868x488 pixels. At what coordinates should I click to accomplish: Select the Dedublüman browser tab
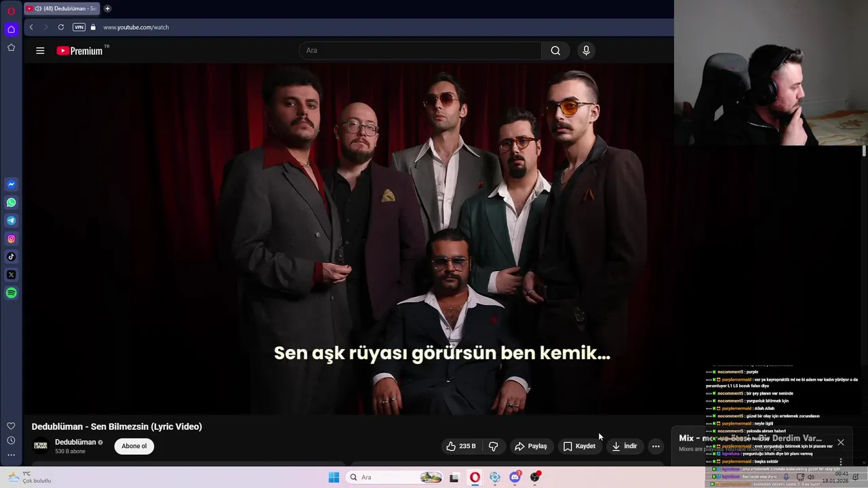point(62,9)
